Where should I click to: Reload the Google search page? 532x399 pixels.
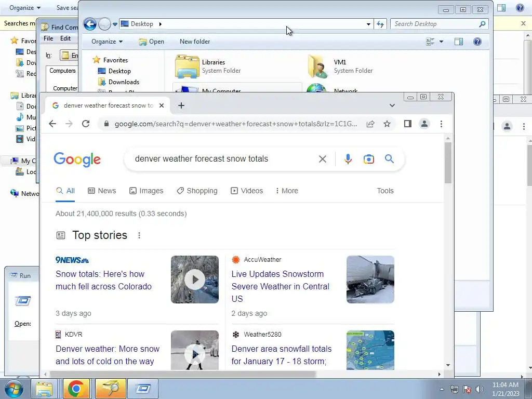86,124
